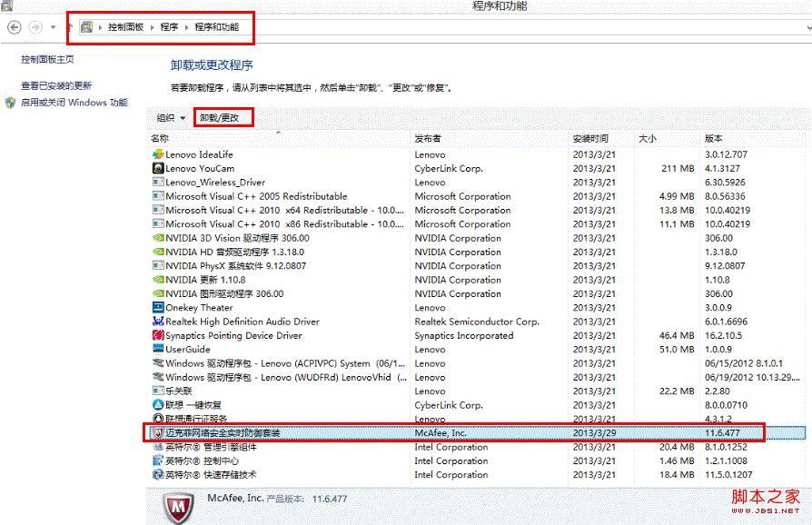Click the McAfee shield logo in details pane

point(180,506)
